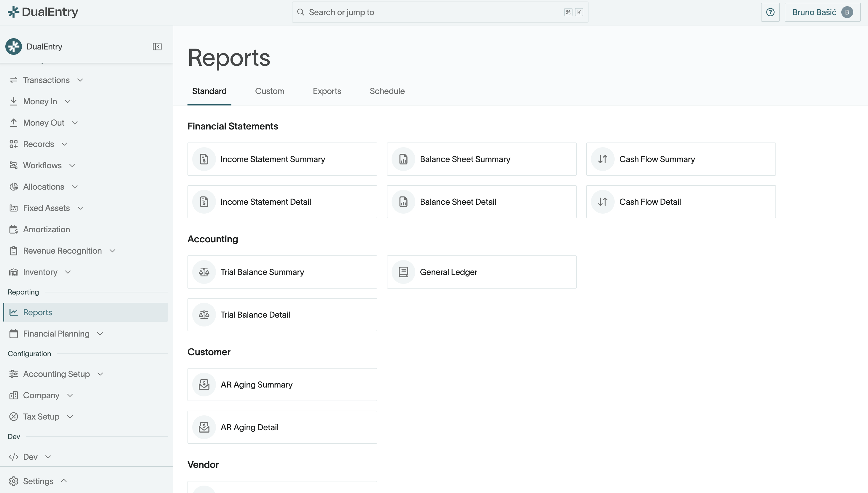Collapse the sidebar using the panel icon
The height and width of the screenshot is (493, 868).
157,47
